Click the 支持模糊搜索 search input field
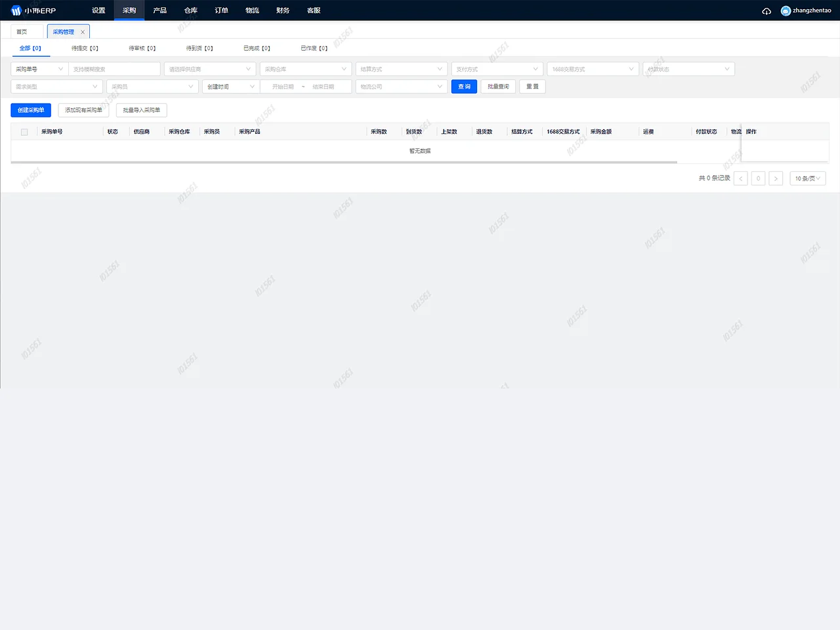The height and width of the screenshot is (630, 840). point(115,68)
